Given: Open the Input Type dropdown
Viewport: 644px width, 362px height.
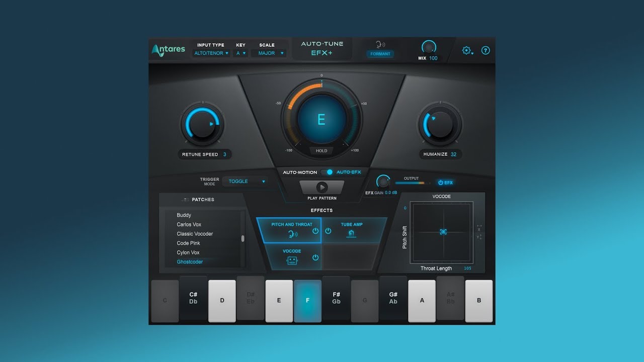Looking at the screenshot, I should click(211, 53).
